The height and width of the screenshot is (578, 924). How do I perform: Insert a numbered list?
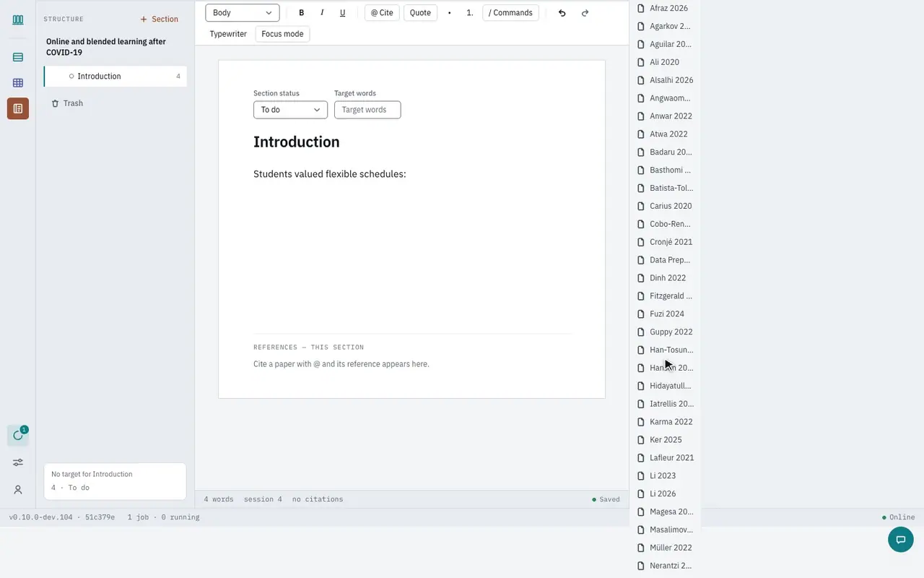point(470,13)
